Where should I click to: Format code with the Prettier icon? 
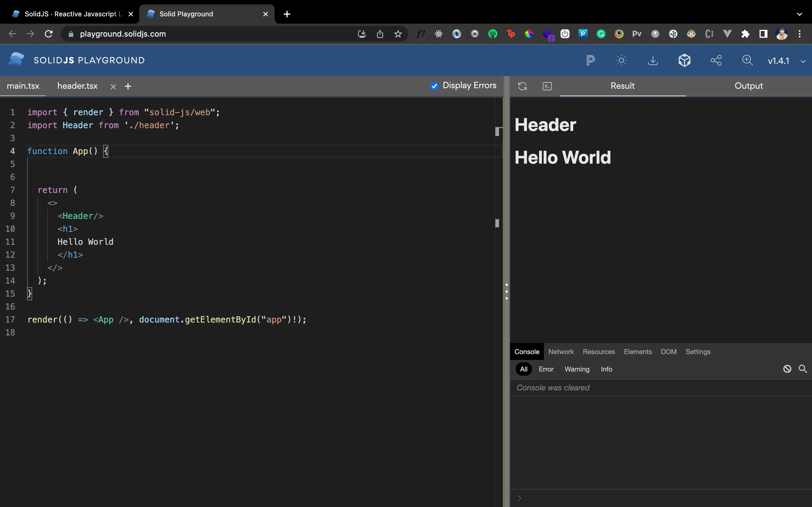(591, 60)
